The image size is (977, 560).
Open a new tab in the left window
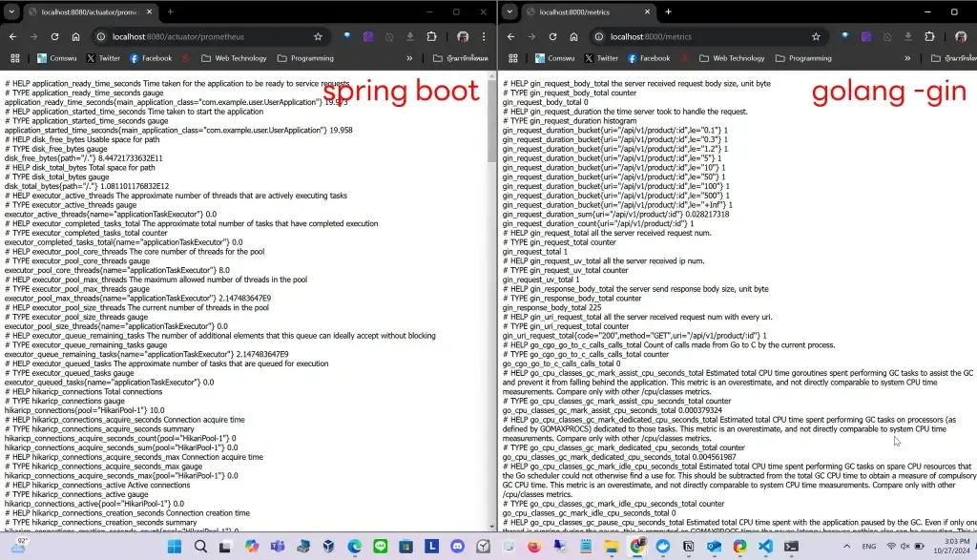(170, 11)
